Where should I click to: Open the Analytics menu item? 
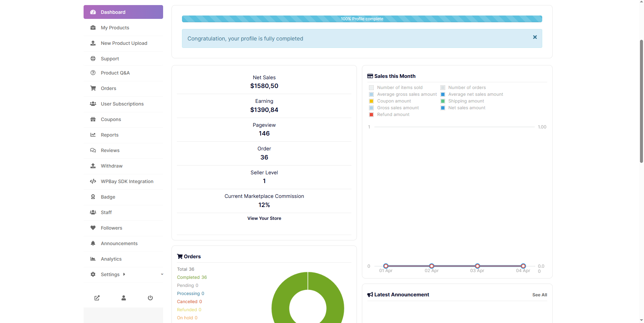[x=123, y=259]
